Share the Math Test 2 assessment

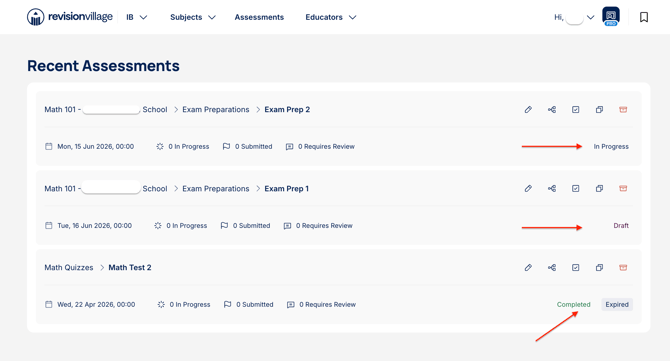[x=552, y=267]
